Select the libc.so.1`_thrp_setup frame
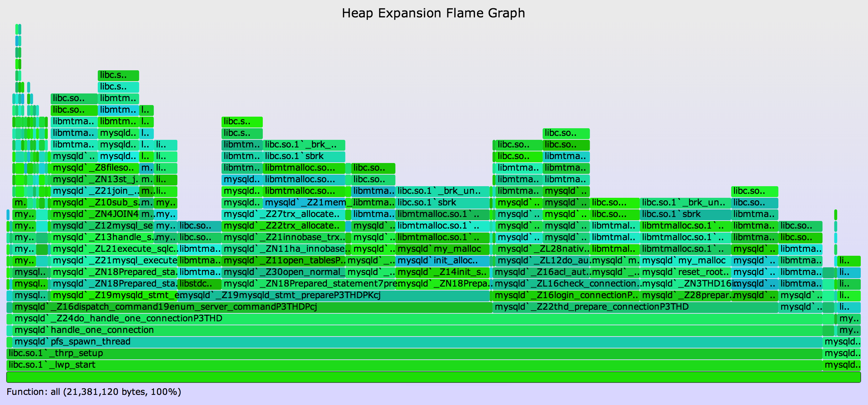This screenshot has width=868, height=405. (414, 353)
